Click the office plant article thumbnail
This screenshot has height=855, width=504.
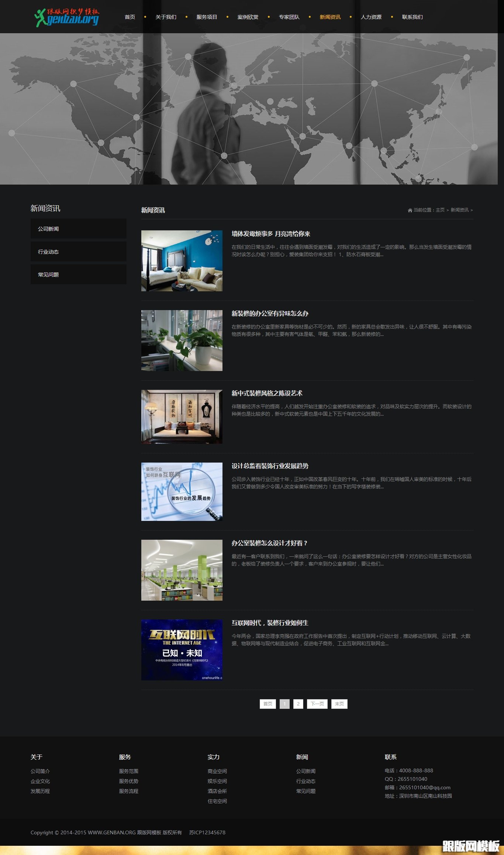pyautogui.click(x=182, y=340)
